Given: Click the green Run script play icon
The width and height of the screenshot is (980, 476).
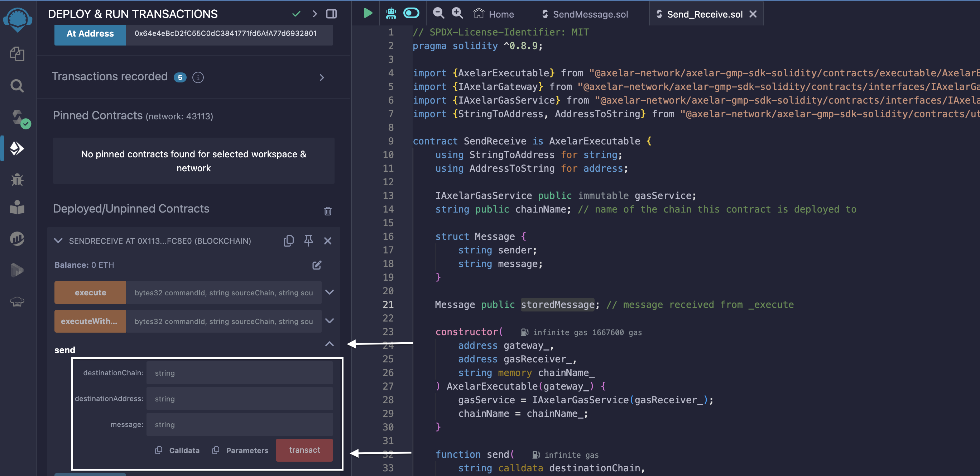Looking at the screenshot, I should pos(367,14).
